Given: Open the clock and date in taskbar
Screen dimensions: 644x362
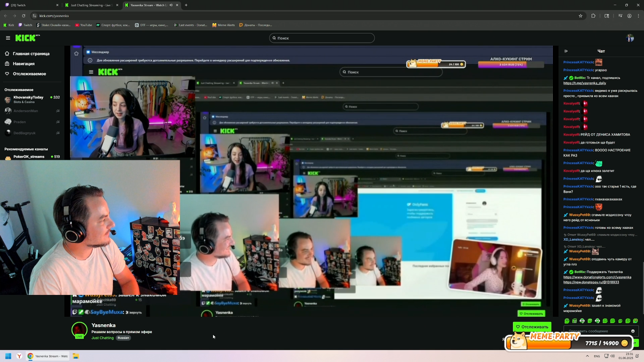Looking at the screenshot, I should [x=626, y=356].
